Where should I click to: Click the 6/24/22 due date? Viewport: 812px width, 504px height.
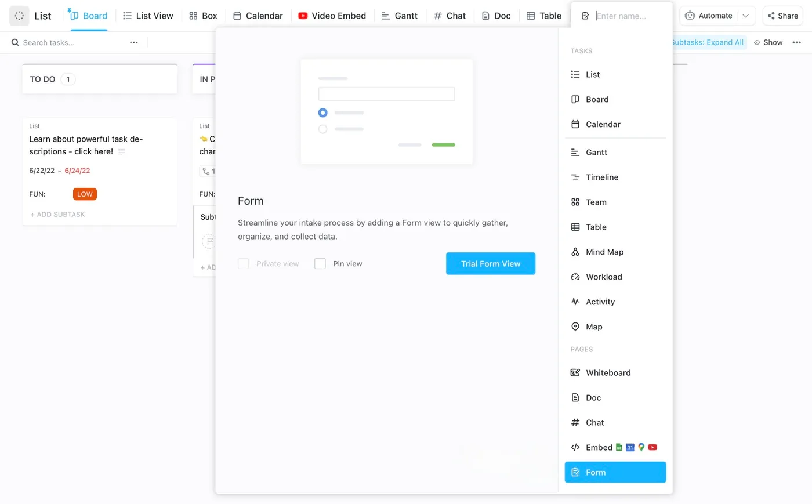77,171
